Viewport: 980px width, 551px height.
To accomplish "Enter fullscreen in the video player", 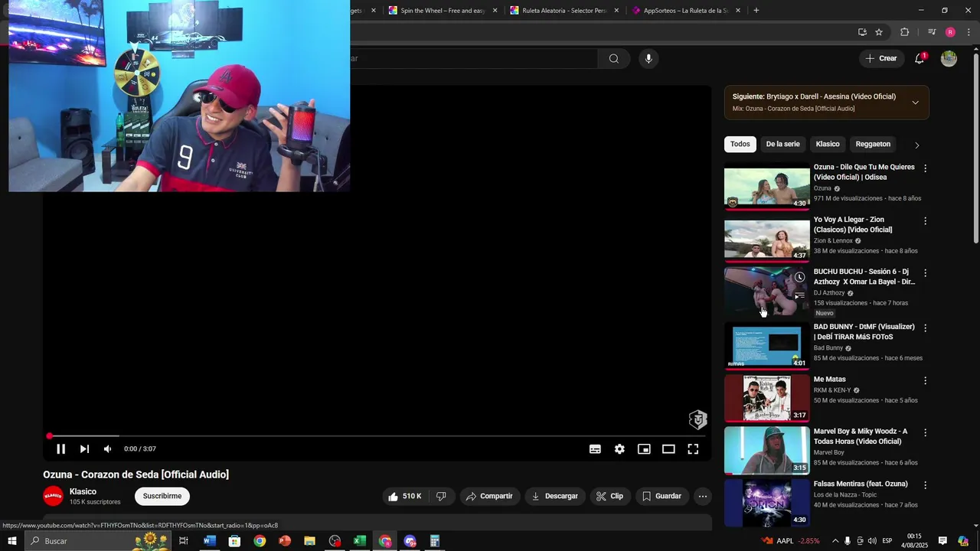I will tap(693, 449).
